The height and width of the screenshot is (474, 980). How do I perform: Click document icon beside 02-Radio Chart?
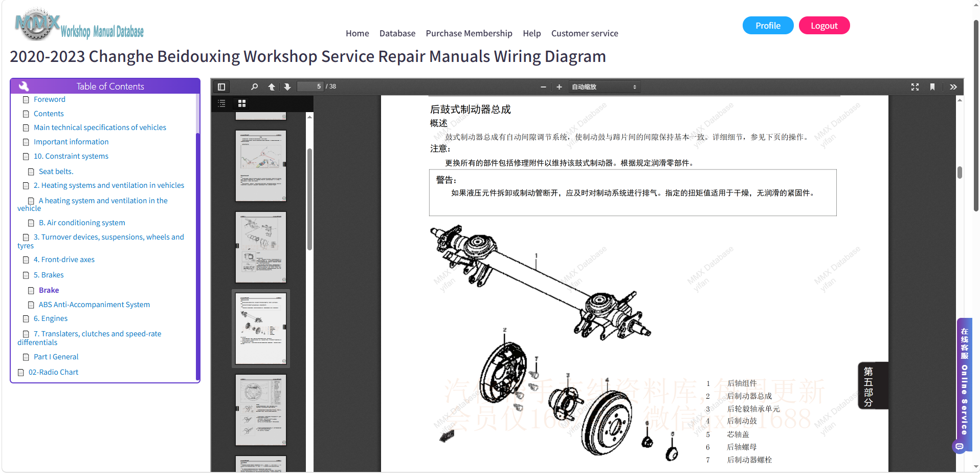coord(20,373)
